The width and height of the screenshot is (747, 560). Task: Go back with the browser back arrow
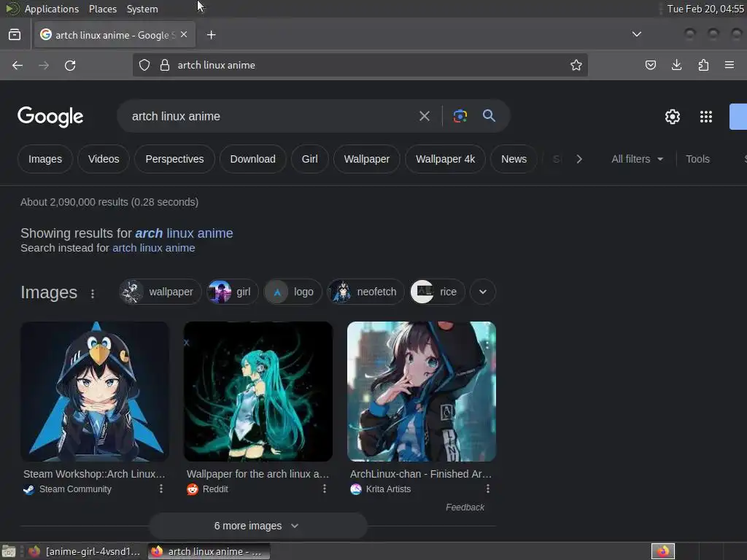point(18,65)
